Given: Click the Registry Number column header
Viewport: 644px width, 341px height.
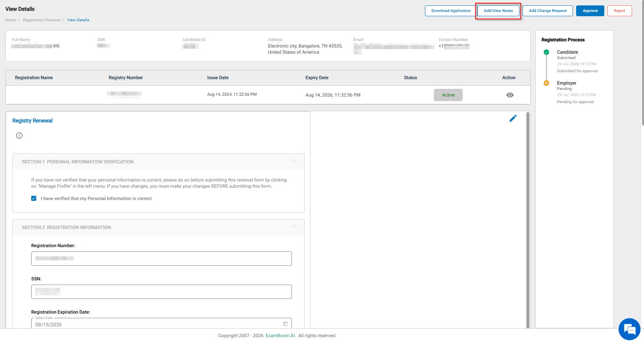Looking at the screenshot, I should tap(126, 78).
